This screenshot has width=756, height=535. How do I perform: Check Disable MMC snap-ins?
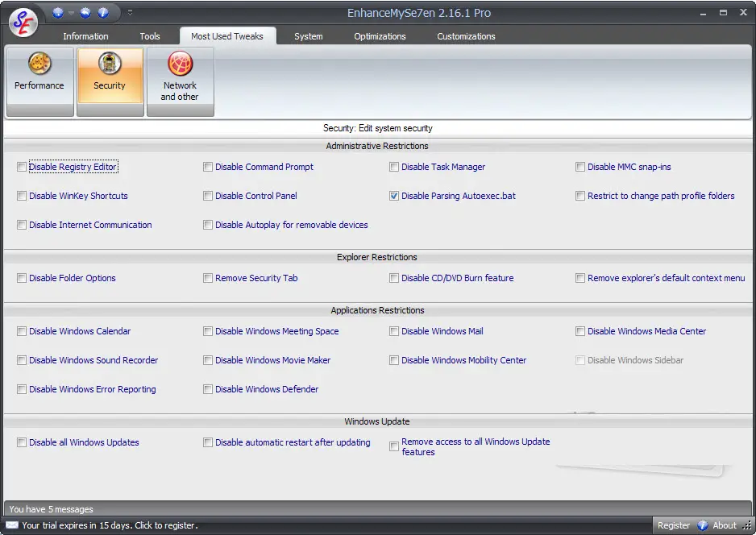(580, 167)
